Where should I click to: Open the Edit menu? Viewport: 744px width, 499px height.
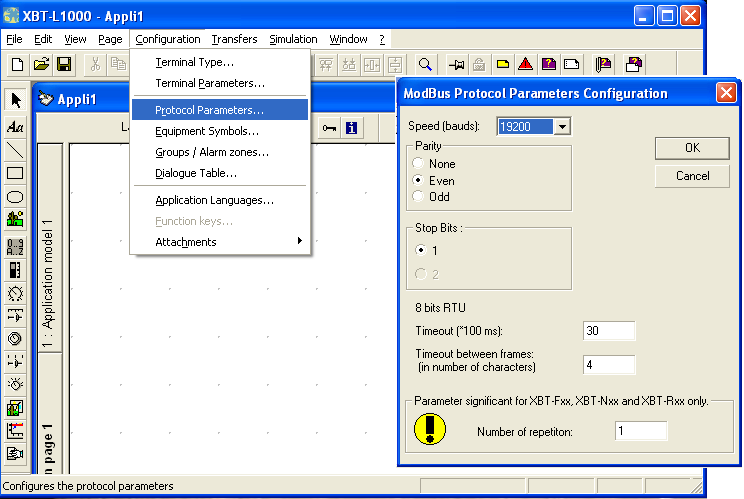[x=43, y=39]
